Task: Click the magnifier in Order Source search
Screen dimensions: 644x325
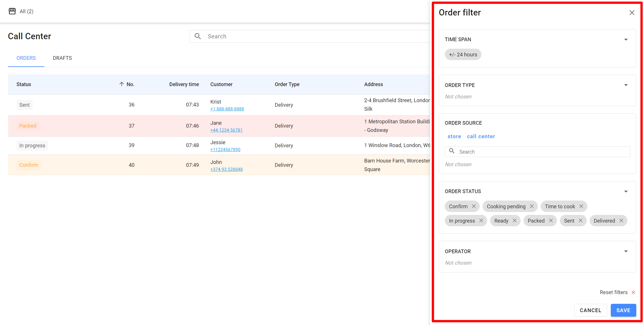Action: pyautogui.click(x=452, y=151)
